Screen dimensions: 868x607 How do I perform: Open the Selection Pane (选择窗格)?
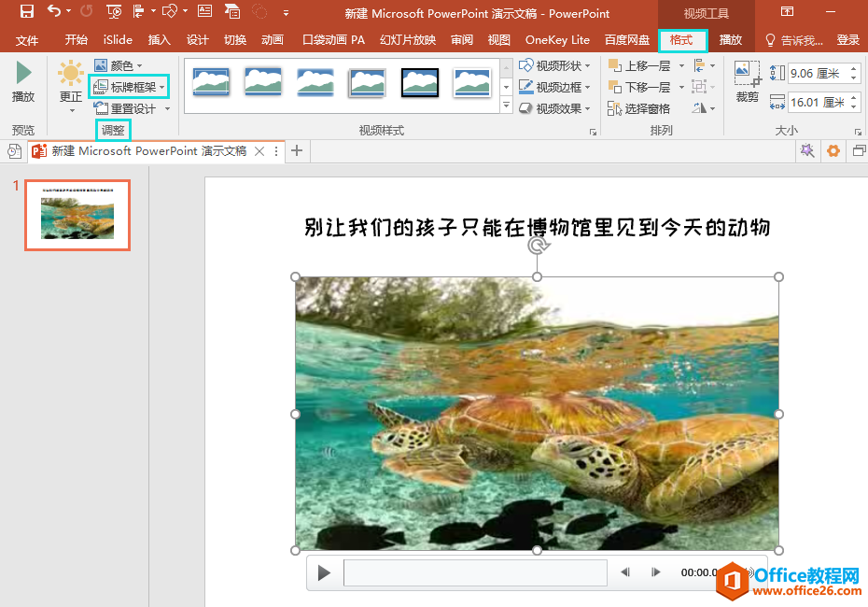click(x=639, y=108)
